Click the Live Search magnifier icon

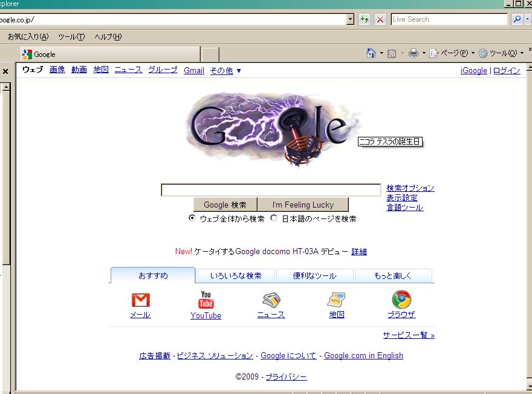pyautogui.click(x=517, y=19)
